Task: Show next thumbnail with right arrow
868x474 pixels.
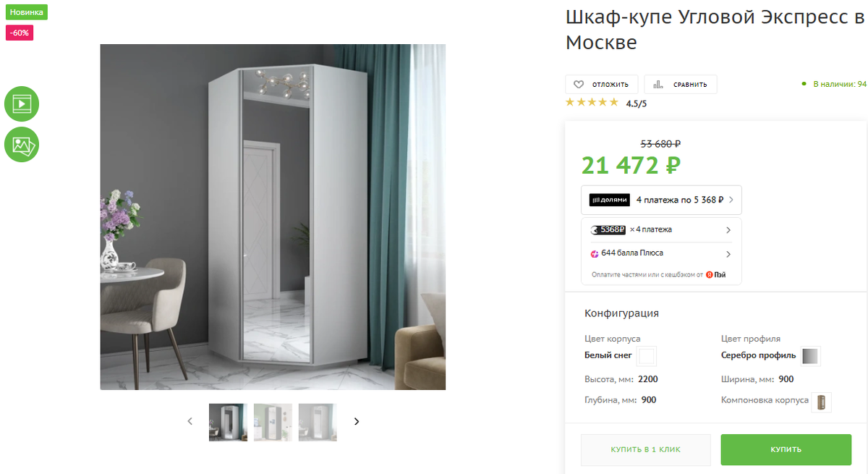Action: [x=356, y=421]
